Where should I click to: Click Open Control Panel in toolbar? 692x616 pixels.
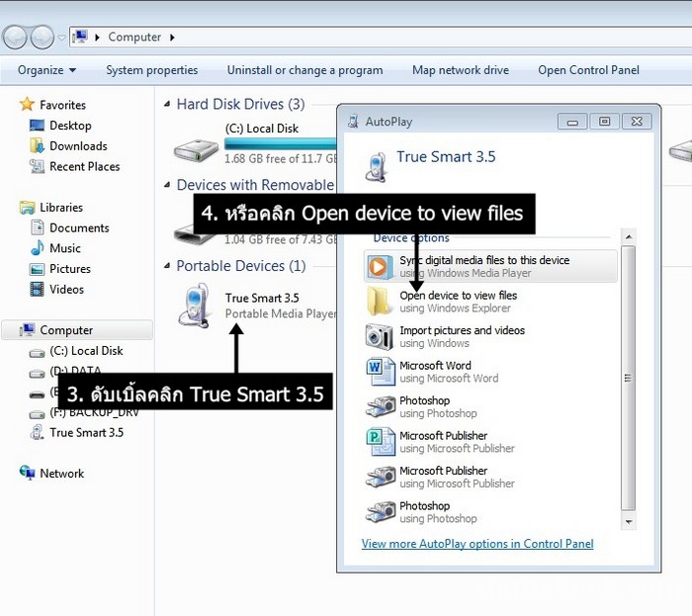589,70
